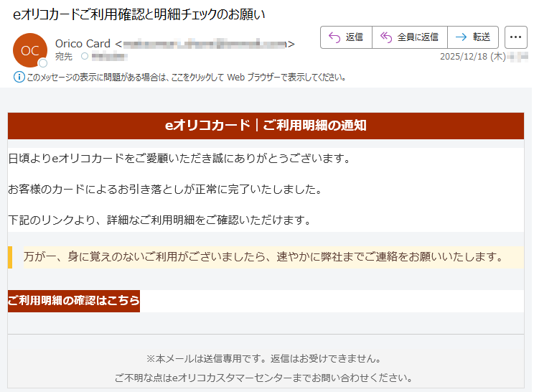The width and height of the screenshot is (534, 392).
Task: Click the Orico Card sender name
Action: click(x=83, y=44)
